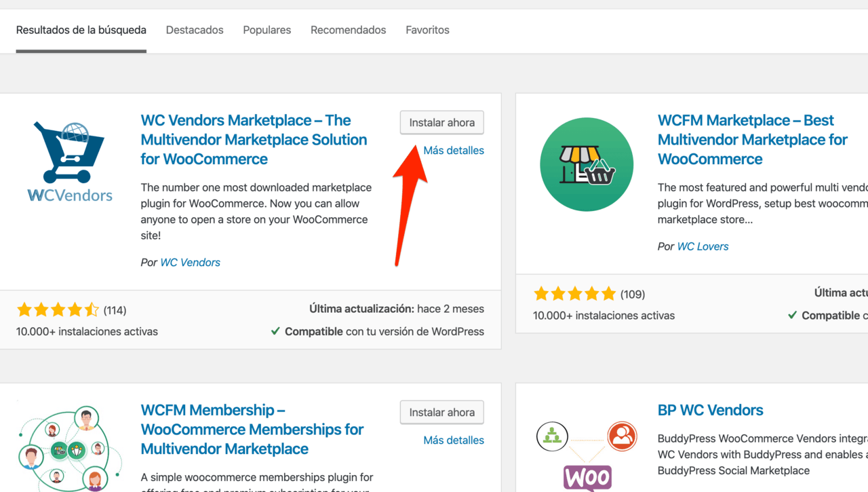This screenshot has height=492, width=868.
Task: Click the WCVendors shopping cart logo
Action: pyautogui.click(x=70, y=161)
